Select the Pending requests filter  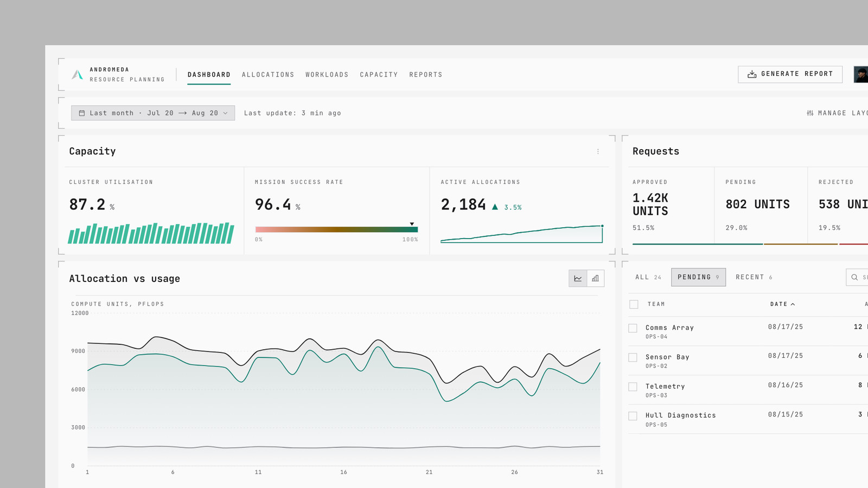(x=698, y=277)
